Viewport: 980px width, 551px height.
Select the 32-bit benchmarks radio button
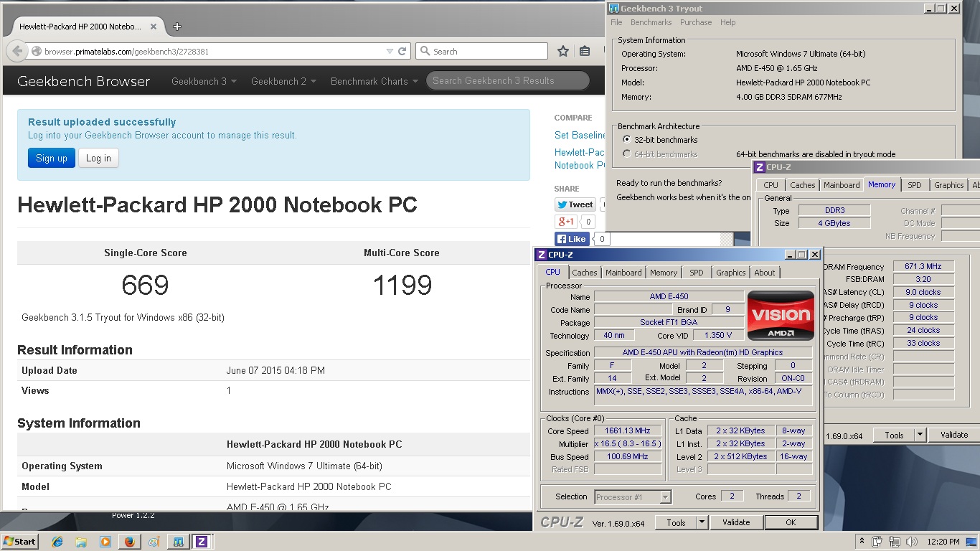coord(627,140)
